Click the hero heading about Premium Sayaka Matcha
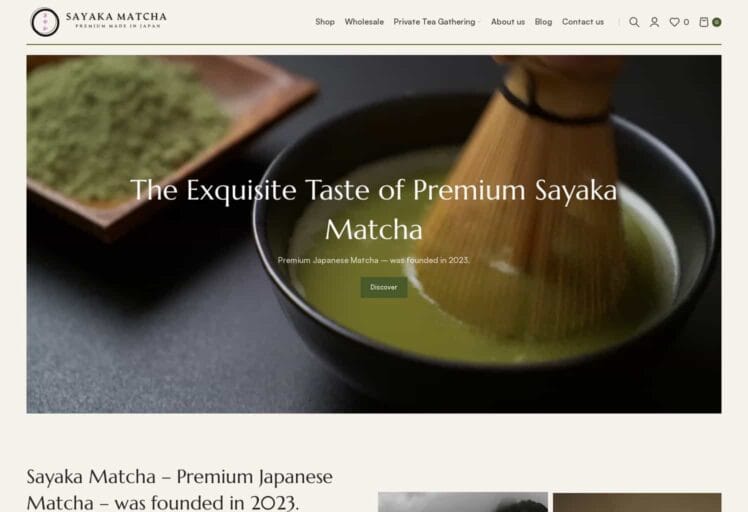 click(374, 210)
